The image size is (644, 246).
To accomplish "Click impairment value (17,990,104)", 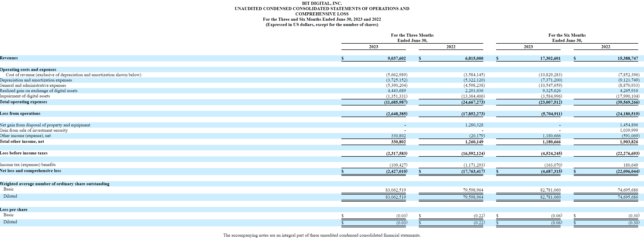I will coord(628,96).
